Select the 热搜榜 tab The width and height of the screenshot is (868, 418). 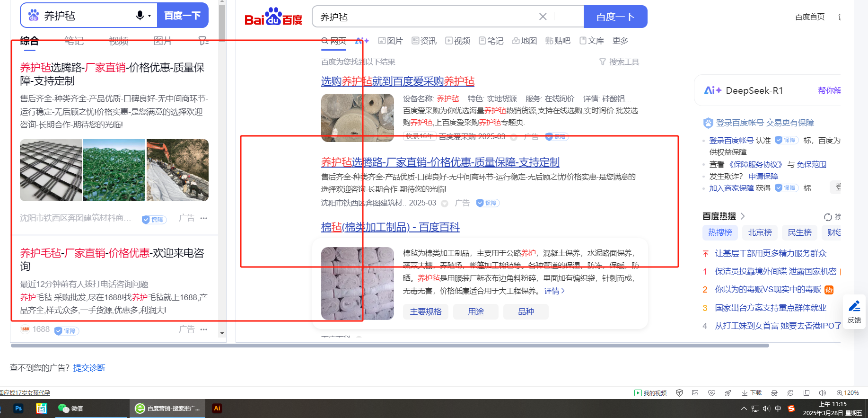tap(720, 232)
